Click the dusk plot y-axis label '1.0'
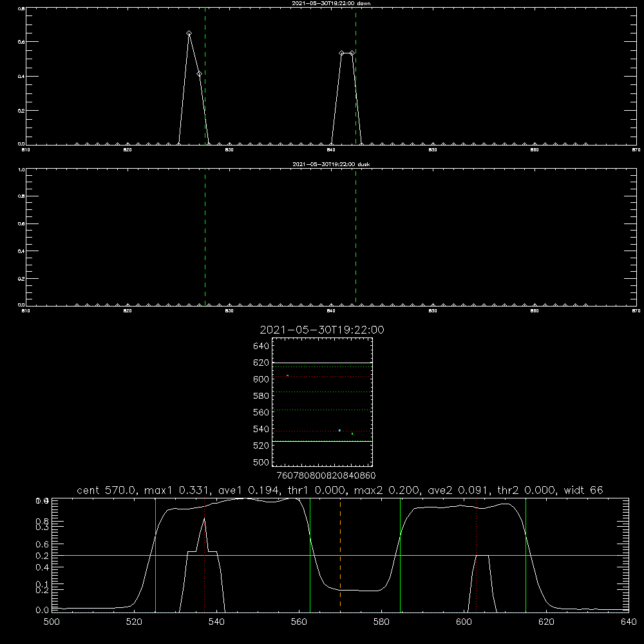The height and width of the screenshot is (644, 644). [21, 169]
